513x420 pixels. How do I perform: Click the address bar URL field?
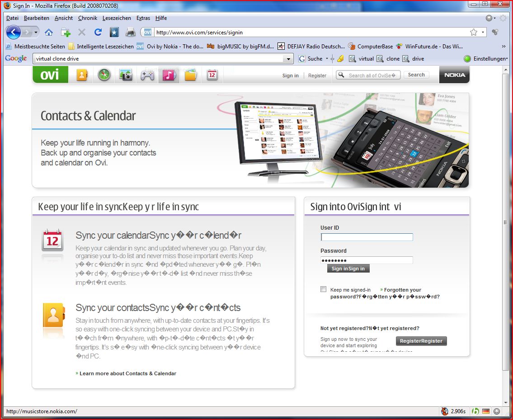(311, 32)
